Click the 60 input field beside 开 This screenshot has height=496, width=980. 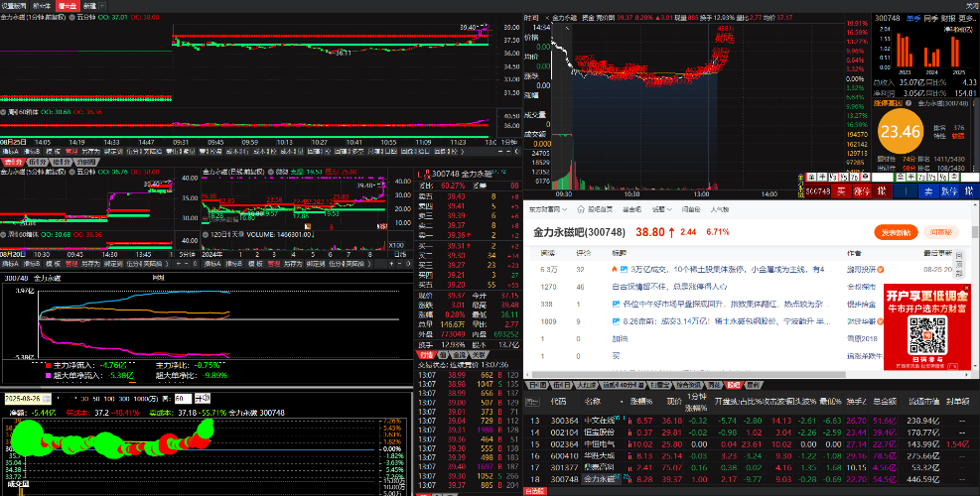pos(183,399)
